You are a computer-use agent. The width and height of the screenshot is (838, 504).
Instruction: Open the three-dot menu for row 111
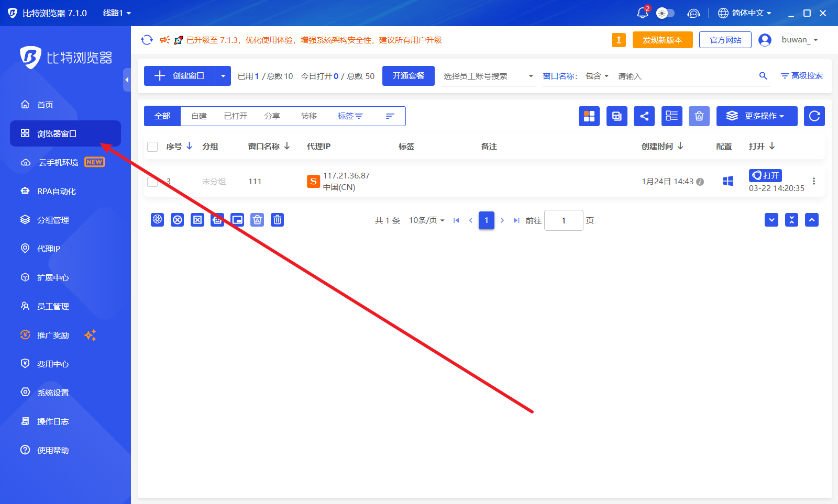coord(814,181)
